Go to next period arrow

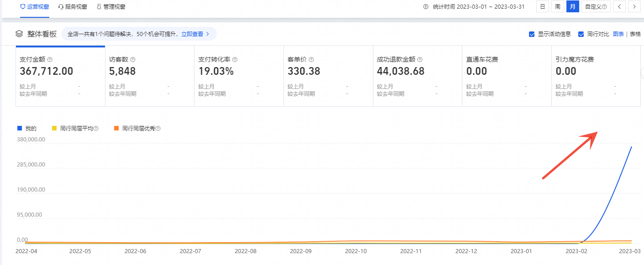[634, 7]
